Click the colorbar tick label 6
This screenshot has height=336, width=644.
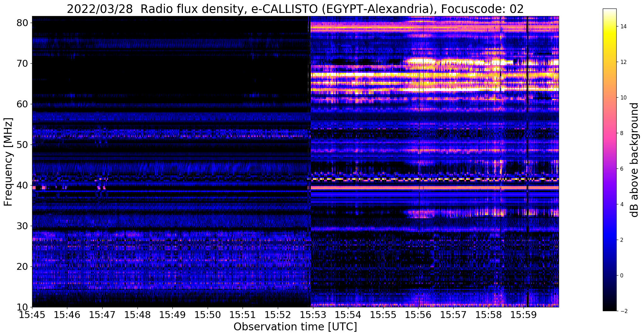[621, 169]
